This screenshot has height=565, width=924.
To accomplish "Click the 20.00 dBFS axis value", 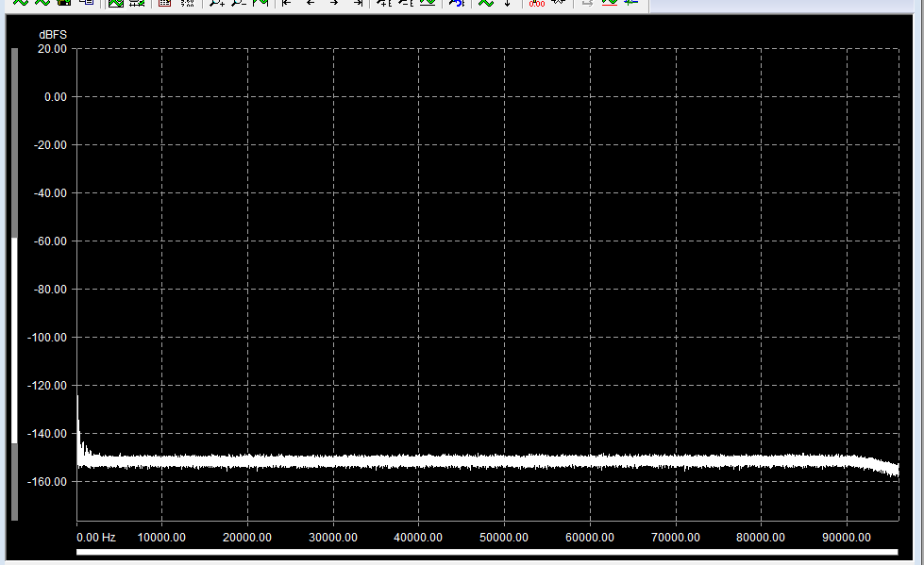I will click(x=53, y=49).
